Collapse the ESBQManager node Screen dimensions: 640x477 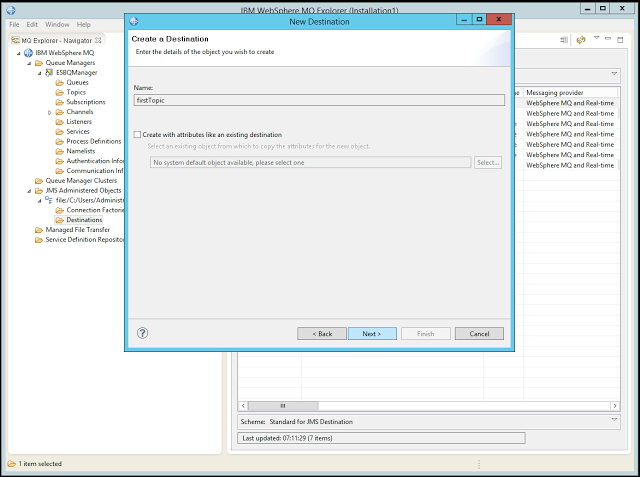[x=40, y=73]
